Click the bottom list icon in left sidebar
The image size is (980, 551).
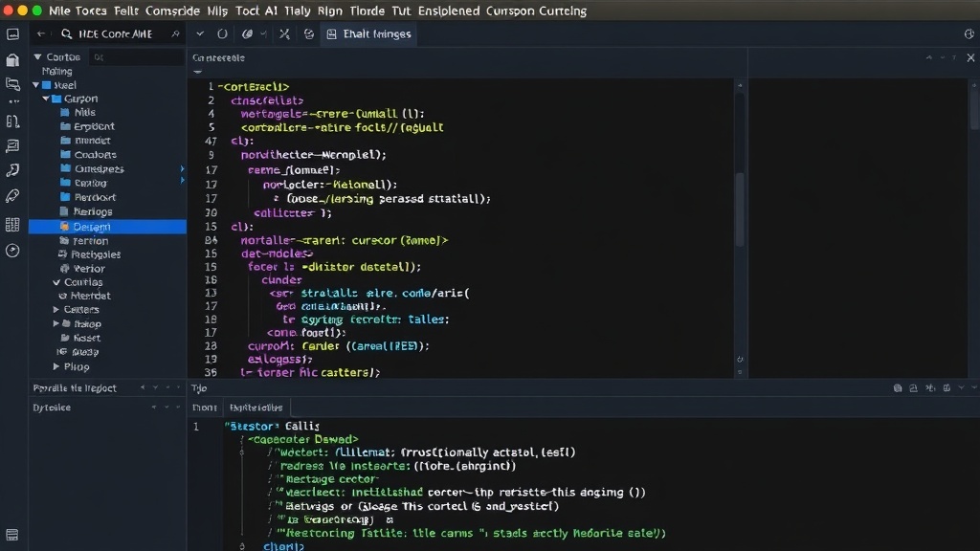pyautogui.click(x=12, y=535)
